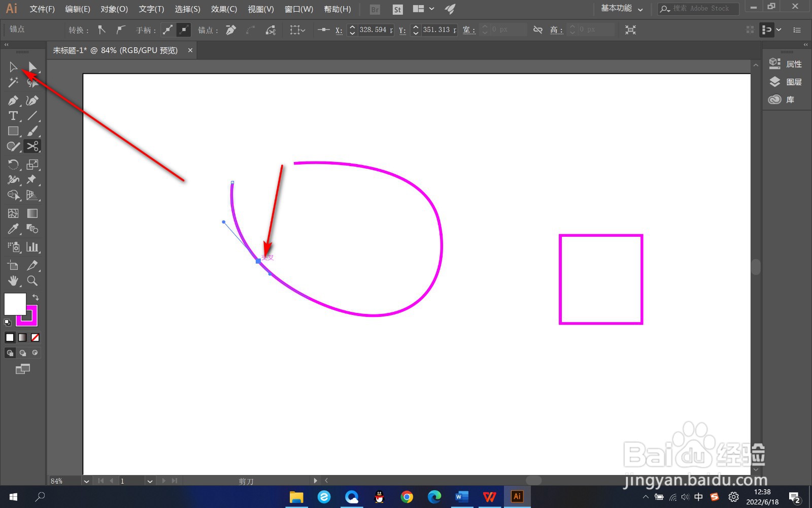Select the Magic Wand tool
812x508 pixels.
13,82
